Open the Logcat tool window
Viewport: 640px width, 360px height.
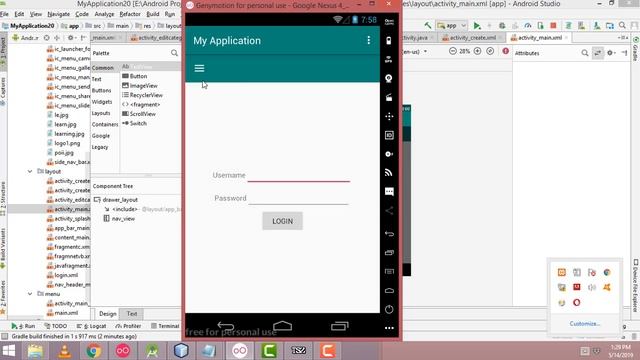click(92, 326)
